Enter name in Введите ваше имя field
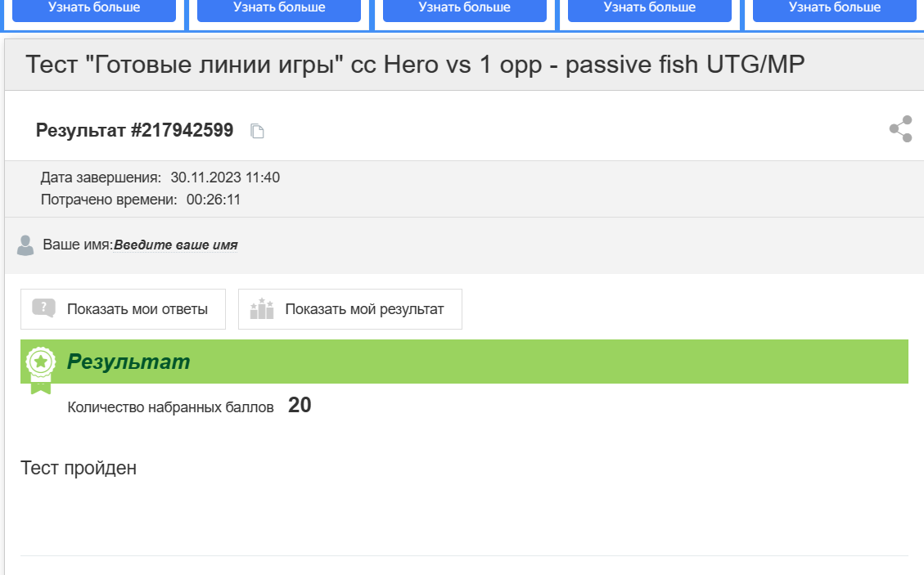 point(176,245)
